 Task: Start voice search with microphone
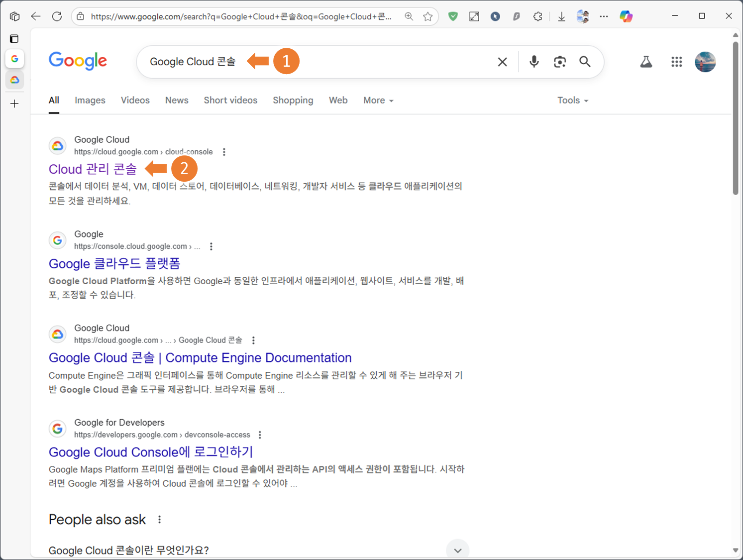[534, 62]
